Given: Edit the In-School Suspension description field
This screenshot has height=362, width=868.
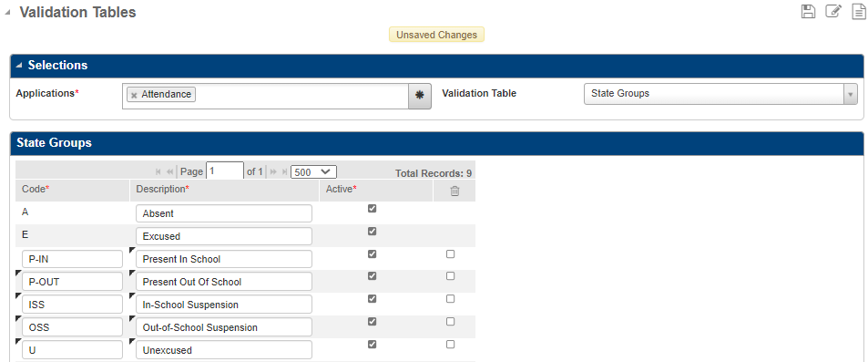Looking at the screenshot, I should pyautogui.click(x=224, y=305).
